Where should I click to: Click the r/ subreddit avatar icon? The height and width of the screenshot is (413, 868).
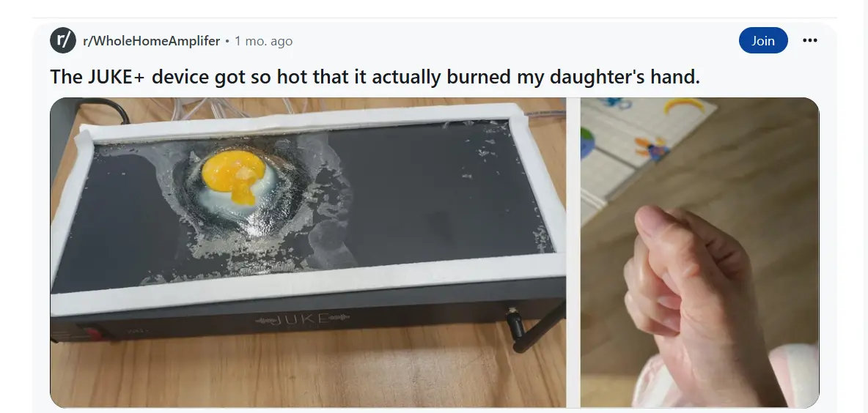(x=63, y=40)
